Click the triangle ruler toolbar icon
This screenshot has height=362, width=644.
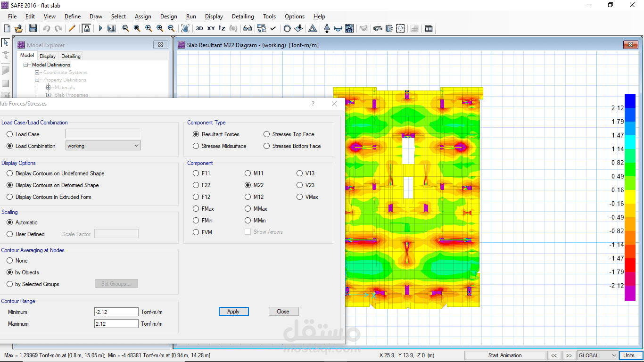coord(313,28)
